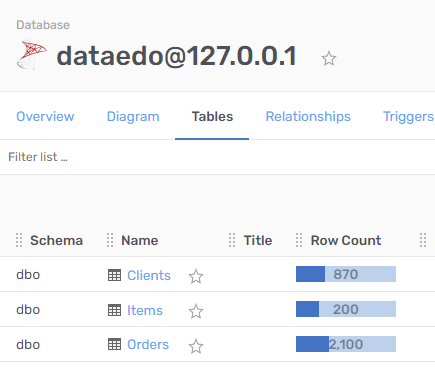Focus the Filter list input field
Image resolution: width=435 pixels, height=379 pixels.
point(217,157)
